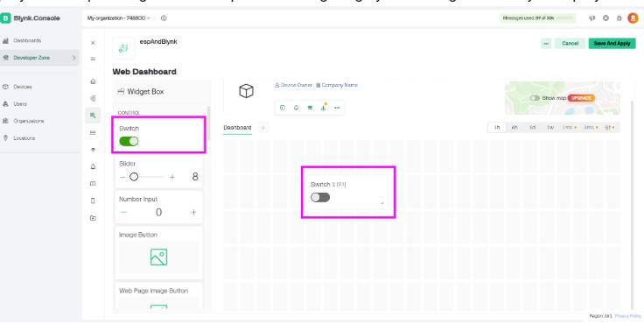Open the mobile dashboard phone icon tab
644x324 pixels.
pyautogui.click(x=93, y=201)
